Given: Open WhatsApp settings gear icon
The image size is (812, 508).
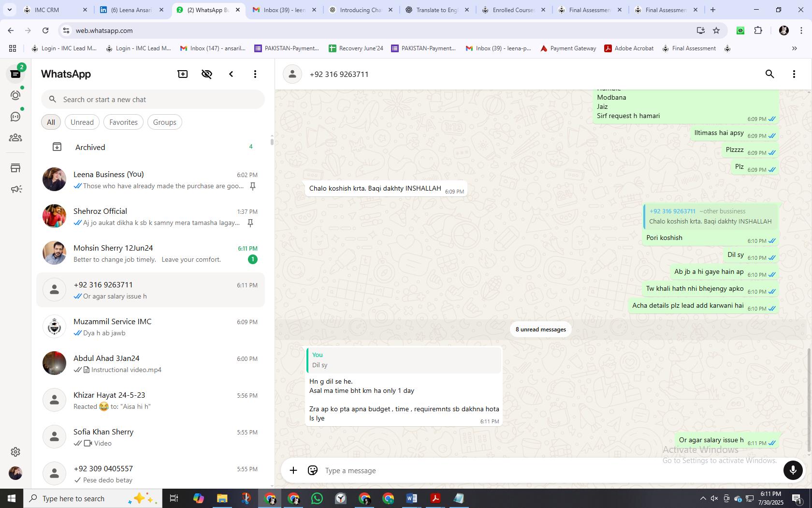Looking at the screenshot, I should [x=15, y=452].
